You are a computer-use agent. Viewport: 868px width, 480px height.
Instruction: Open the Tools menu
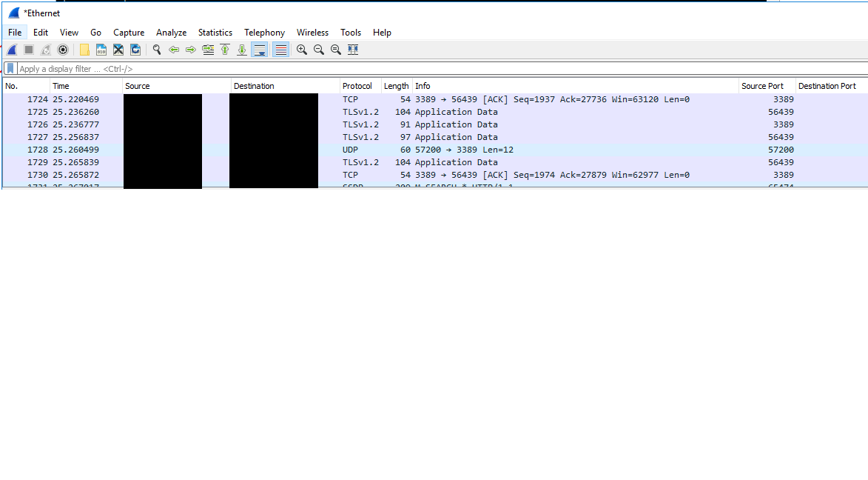click(x=351, y=33)
